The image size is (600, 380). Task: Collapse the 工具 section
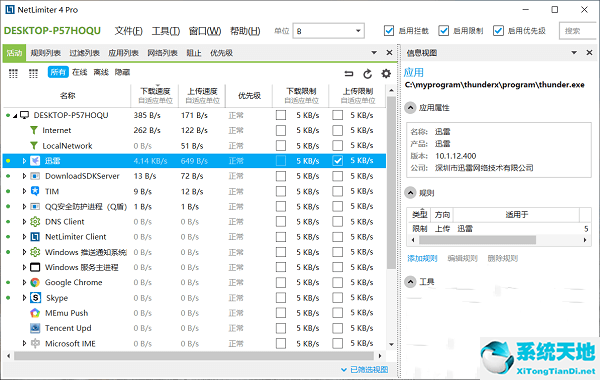[x=410, y=282]
